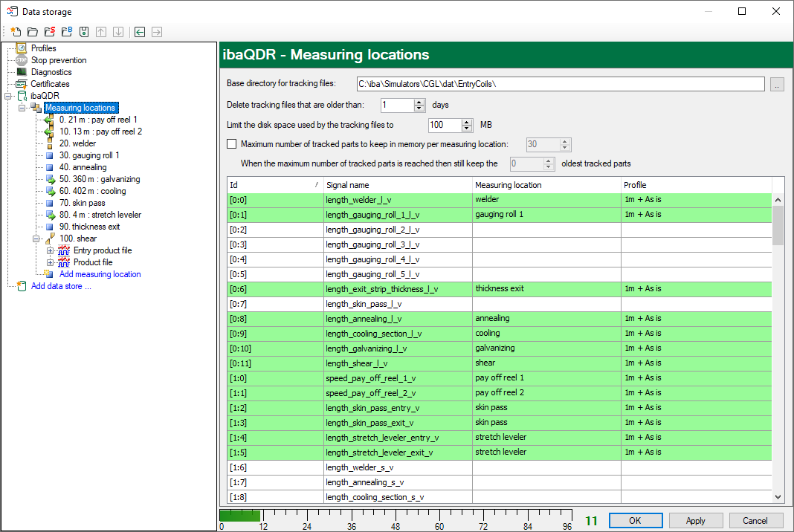Collapse the ibaQDR tree node
Image resolution: width=794 pixels, height=532 pixels.
point(7,96)
